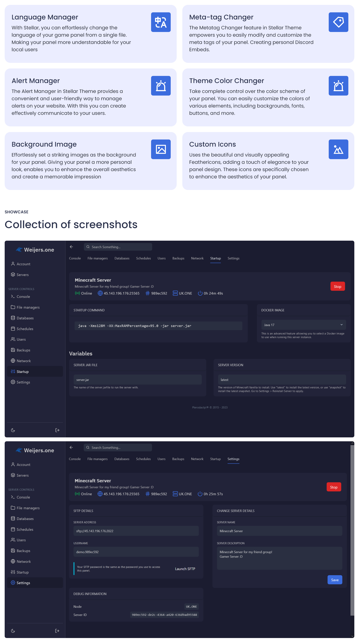Image resolution: width=359 pixels, height=644 pixels.
Task: Stop the server in first screenshot
Action: click(337, 286)
